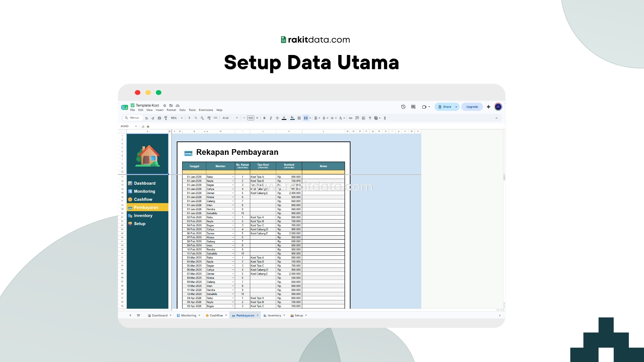Create a filter with funnel icon
The width and height of the screenshot is (644, 362).
(x=370, y=118)
